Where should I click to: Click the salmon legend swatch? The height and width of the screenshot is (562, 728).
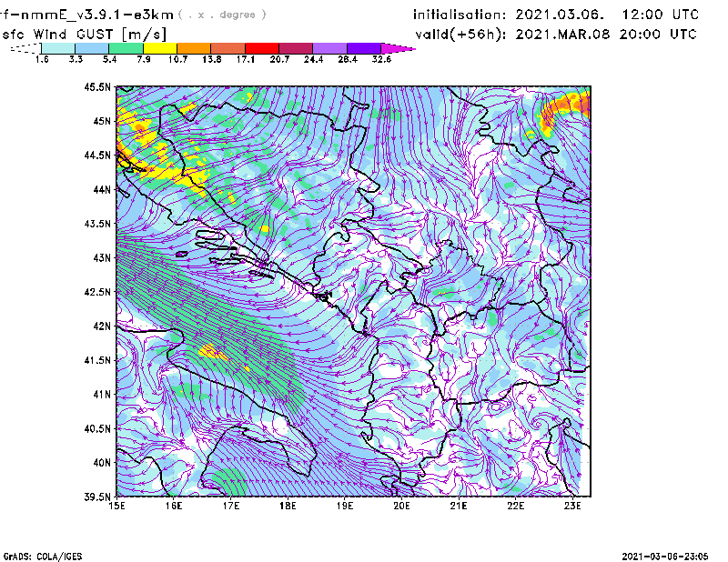tap(228, 48)
